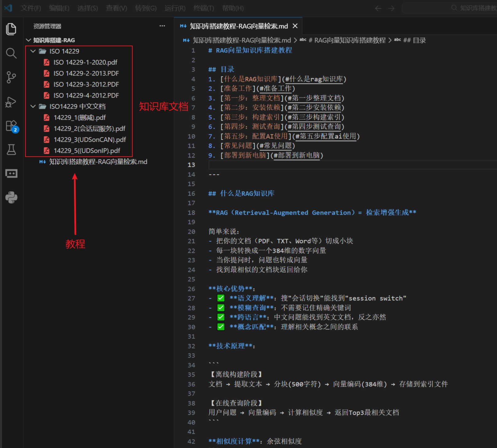This screenshot has width=497, height=448.
Task: Click PDF icon of 14229_1(删减).pdf
Action: tap(47, 118)
